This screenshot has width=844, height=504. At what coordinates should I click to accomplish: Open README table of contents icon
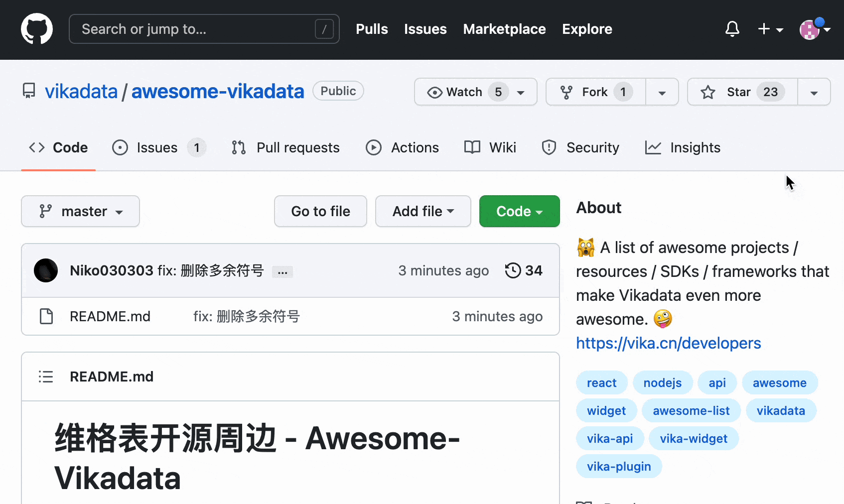[x=46, y=377]
